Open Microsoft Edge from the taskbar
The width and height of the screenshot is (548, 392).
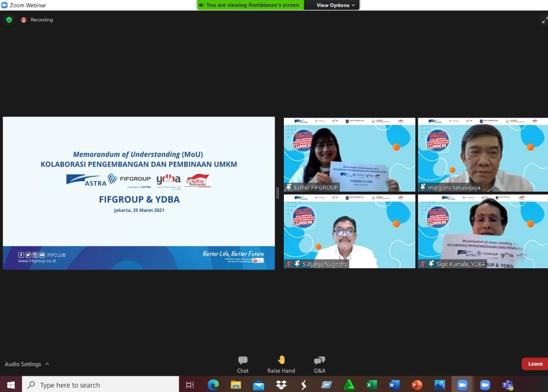(213, 385)
